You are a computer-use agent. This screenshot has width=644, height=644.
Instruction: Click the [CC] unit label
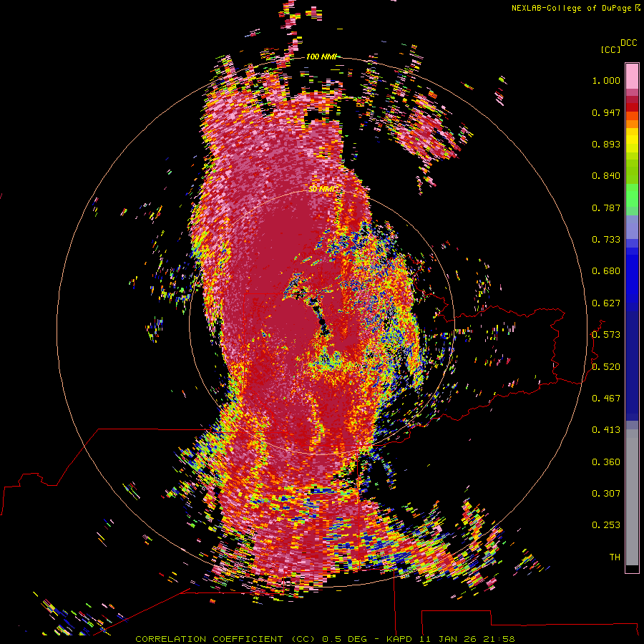(x=611, y=49)
